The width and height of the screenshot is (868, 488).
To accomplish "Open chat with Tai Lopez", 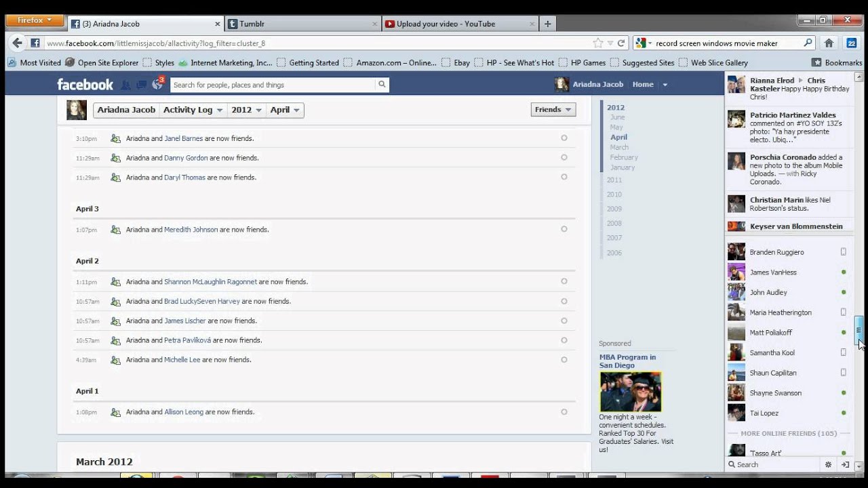I will (x=789, y=413).
